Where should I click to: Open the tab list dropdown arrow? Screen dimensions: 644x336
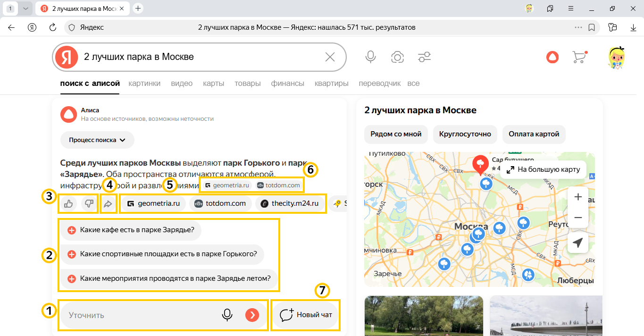[25, 8]
